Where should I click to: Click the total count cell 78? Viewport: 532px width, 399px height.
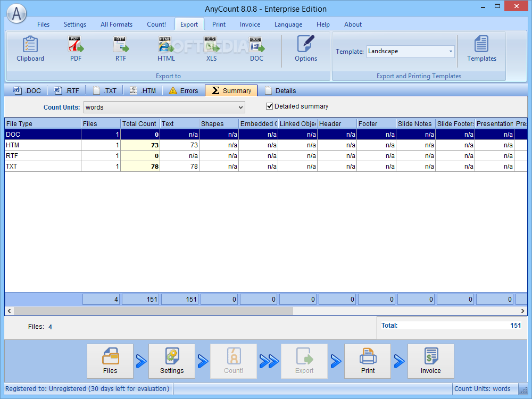(x=140, y=166)
